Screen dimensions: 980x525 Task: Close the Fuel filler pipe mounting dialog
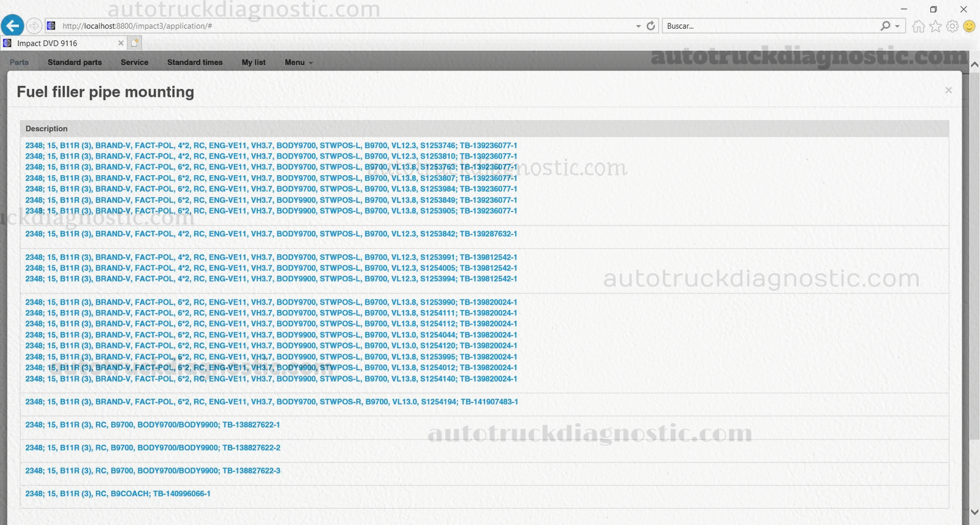(x=948, y=90)
